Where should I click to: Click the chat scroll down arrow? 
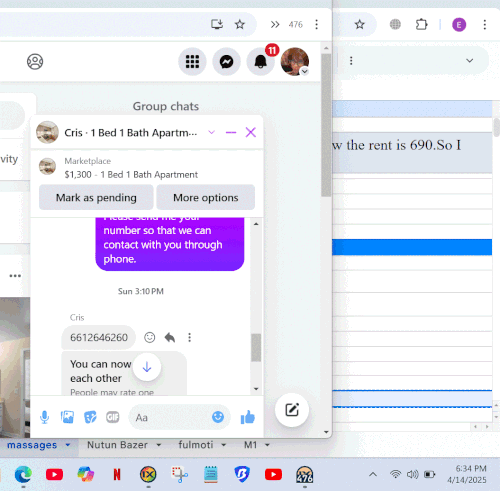tap(256, 389)
